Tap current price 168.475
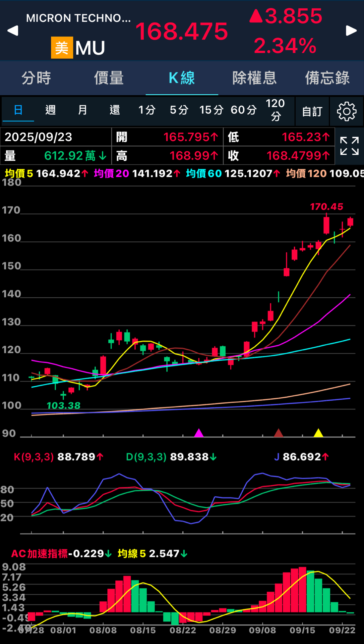This screenshot has height=644, width=364. 182,31
